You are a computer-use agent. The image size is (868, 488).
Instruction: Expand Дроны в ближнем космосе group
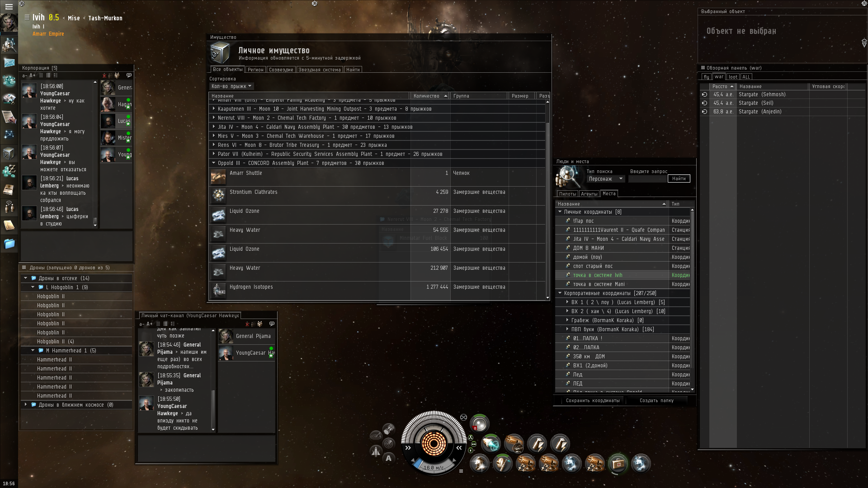point(25,405)
